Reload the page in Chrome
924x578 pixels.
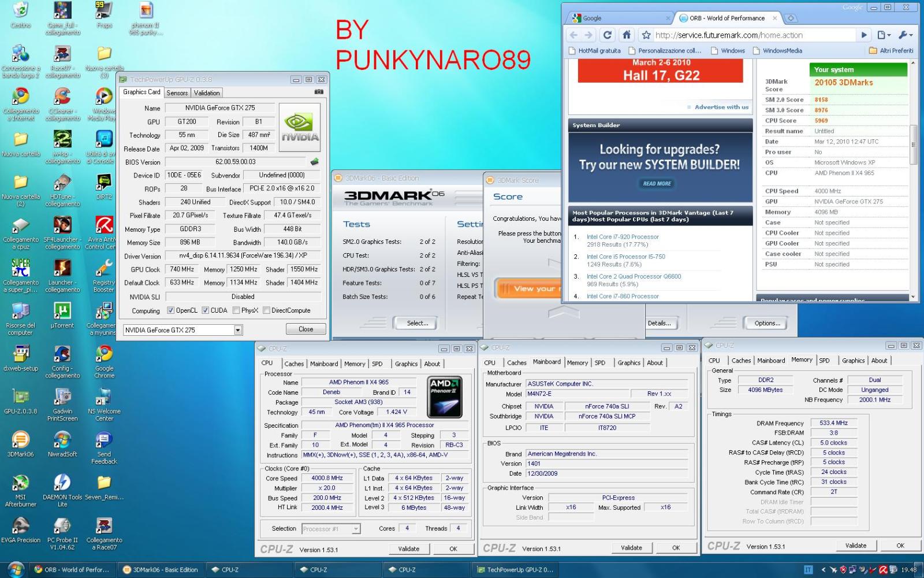[x=608, y=35]
